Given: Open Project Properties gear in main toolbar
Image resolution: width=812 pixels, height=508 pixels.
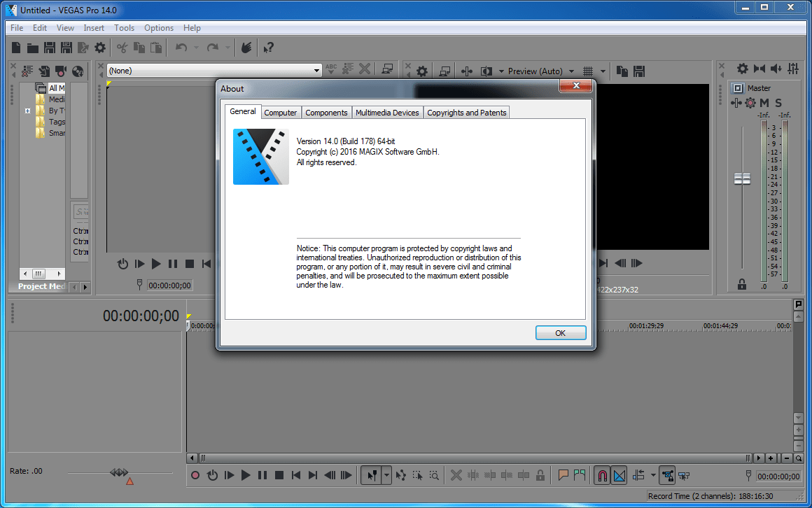Looking at the screenshot, I should [100, 48].
